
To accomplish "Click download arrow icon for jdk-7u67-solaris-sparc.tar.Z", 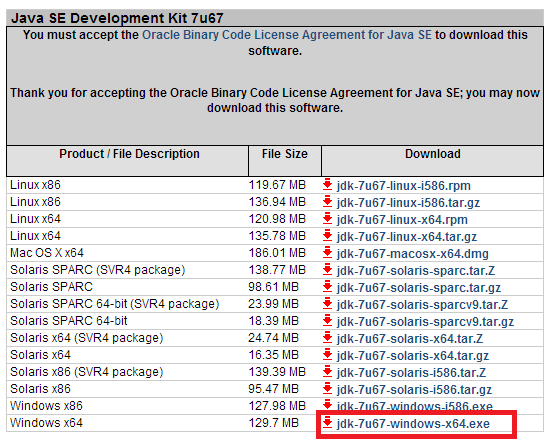I will point(327,269).
